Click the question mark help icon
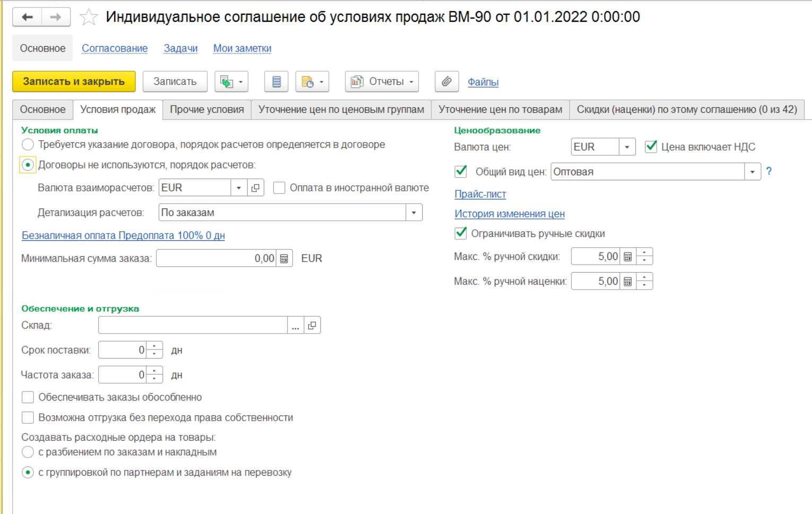 coord(769,171)
